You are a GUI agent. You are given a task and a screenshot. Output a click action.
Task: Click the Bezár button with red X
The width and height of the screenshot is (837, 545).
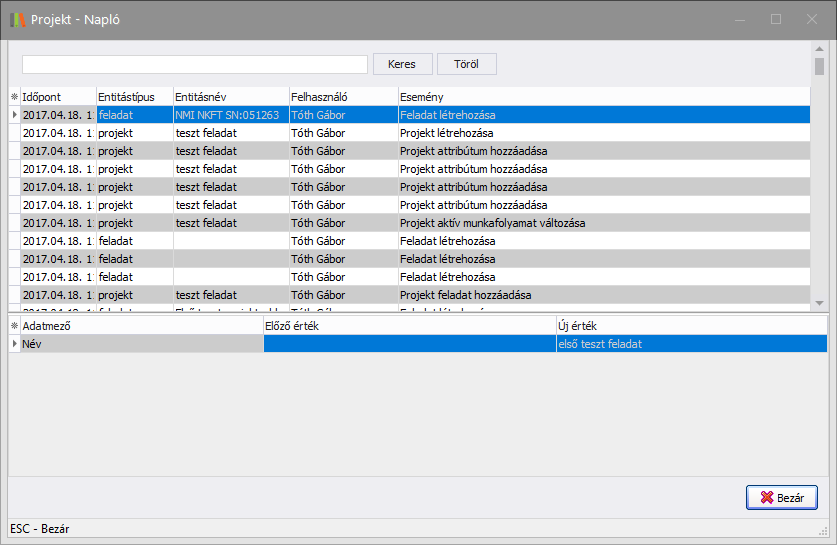tap(781, 497)
